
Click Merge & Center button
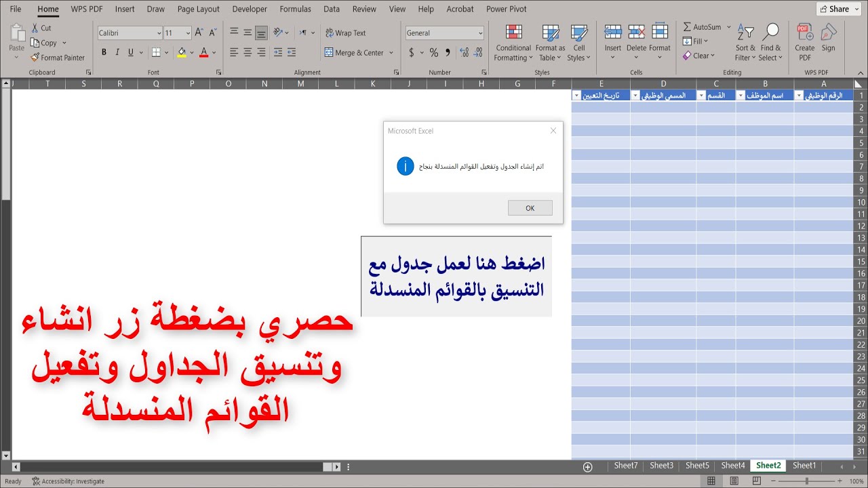click(x=354, y=52)
